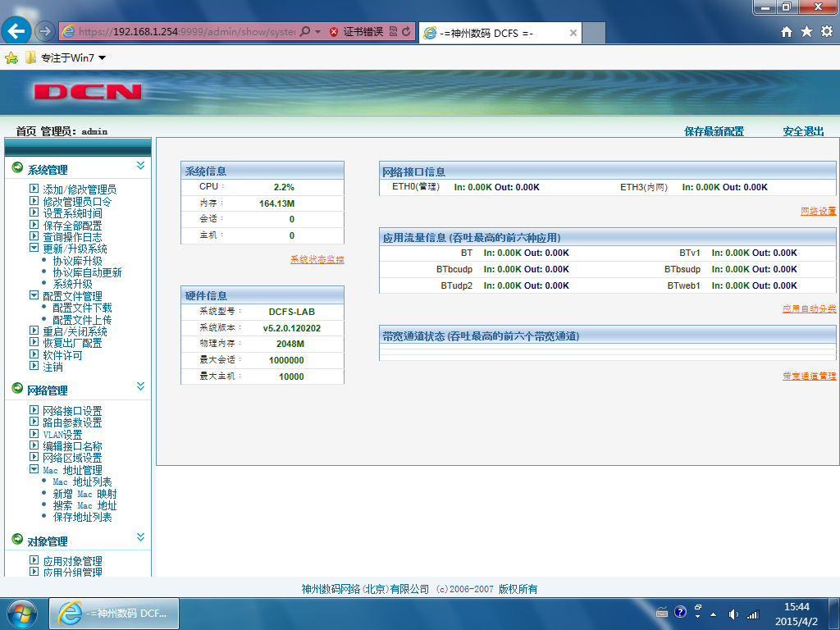The width and height of the screenshot is (840, 630).
Task: Select the 神州数码 DCFS browser tab
Action: tap(500, 33)
